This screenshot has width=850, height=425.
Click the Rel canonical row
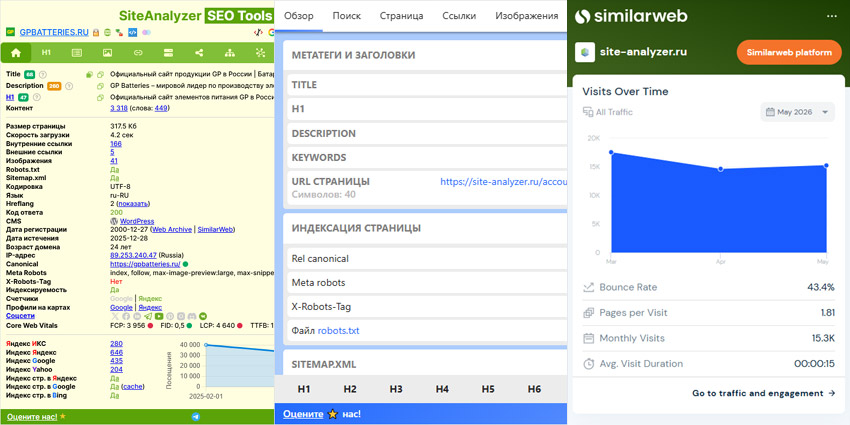coord(427,259)
